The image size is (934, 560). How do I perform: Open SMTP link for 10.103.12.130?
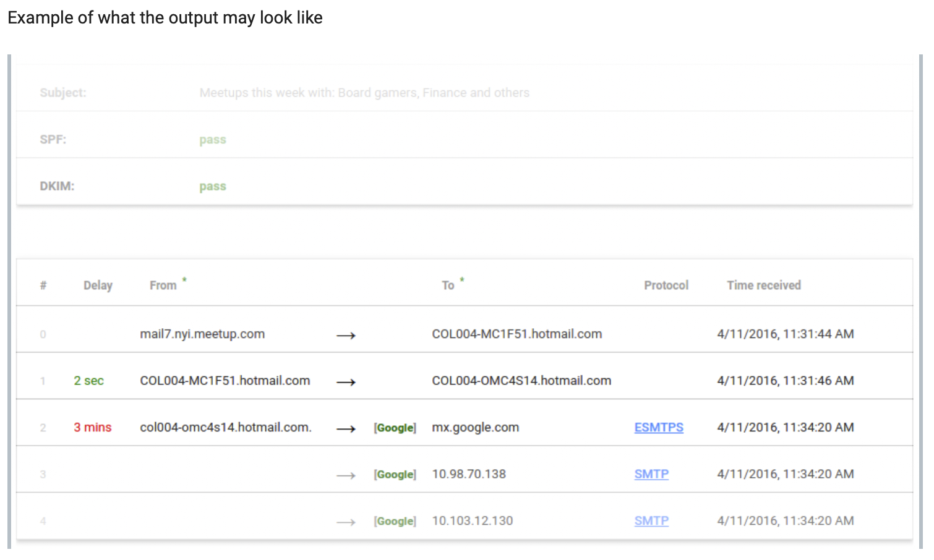coord(651,521)
